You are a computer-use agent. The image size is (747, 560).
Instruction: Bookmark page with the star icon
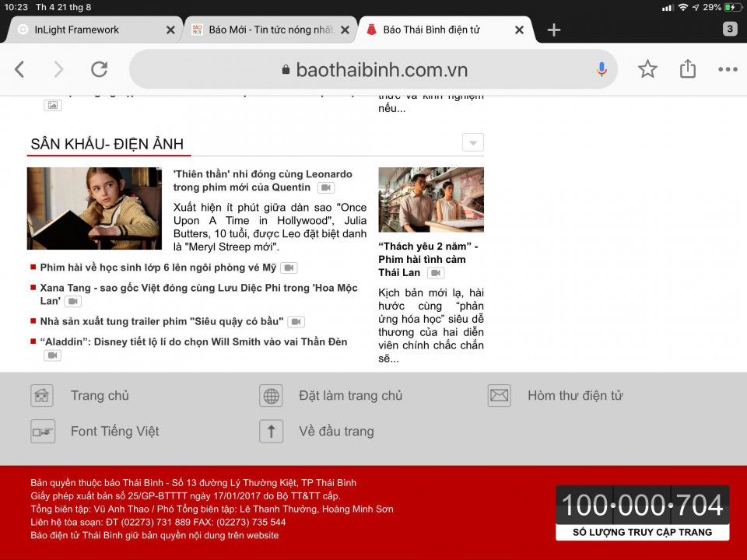(x=647, y=69)
